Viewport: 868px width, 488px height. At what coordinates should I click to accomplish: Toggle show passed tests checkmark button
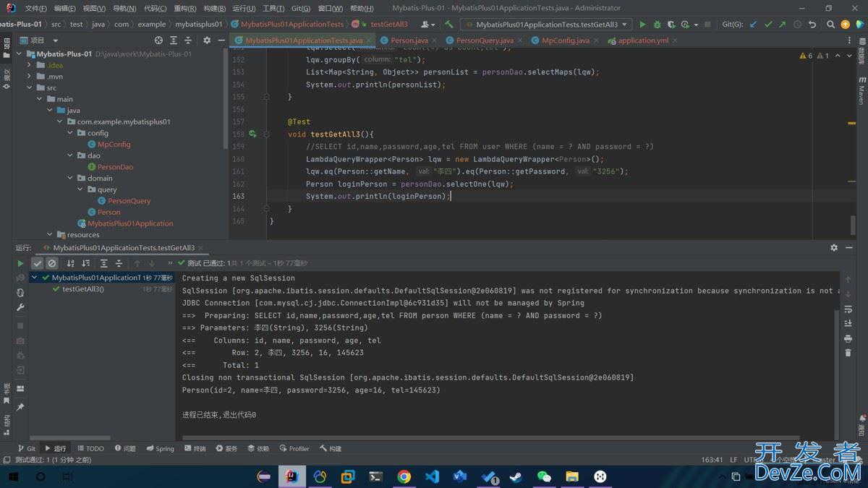(38, 264)
